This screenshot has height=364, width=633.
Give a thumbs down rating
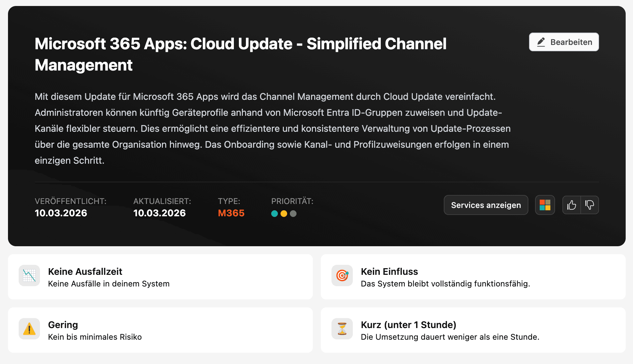(x=589, y=205)
